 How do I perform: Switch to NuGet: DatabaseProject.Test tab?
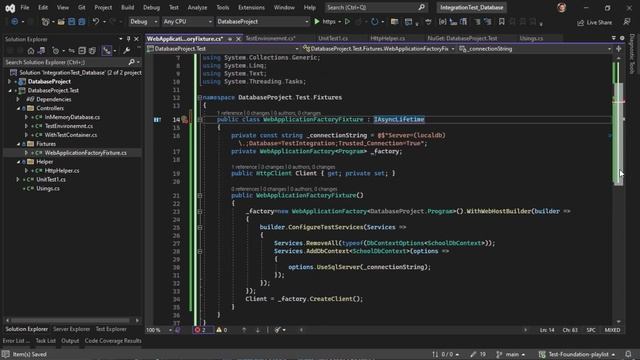(x=462, y=38)
